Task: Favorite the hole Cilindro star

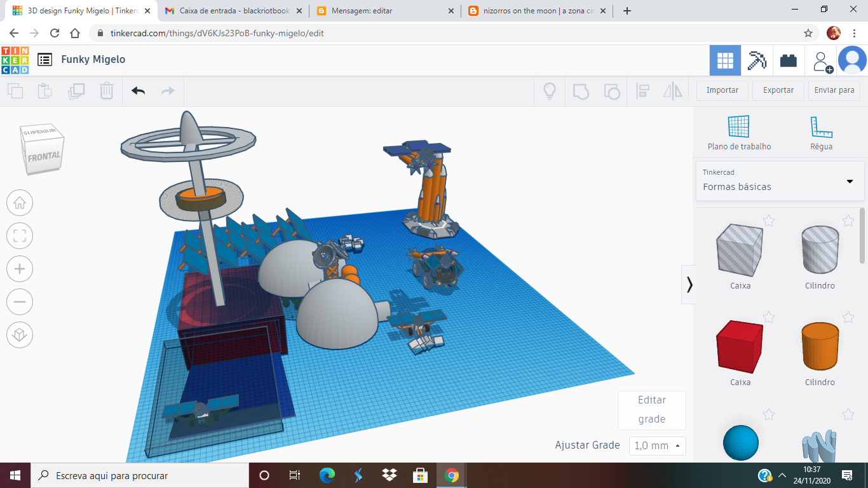Action: 848,220
